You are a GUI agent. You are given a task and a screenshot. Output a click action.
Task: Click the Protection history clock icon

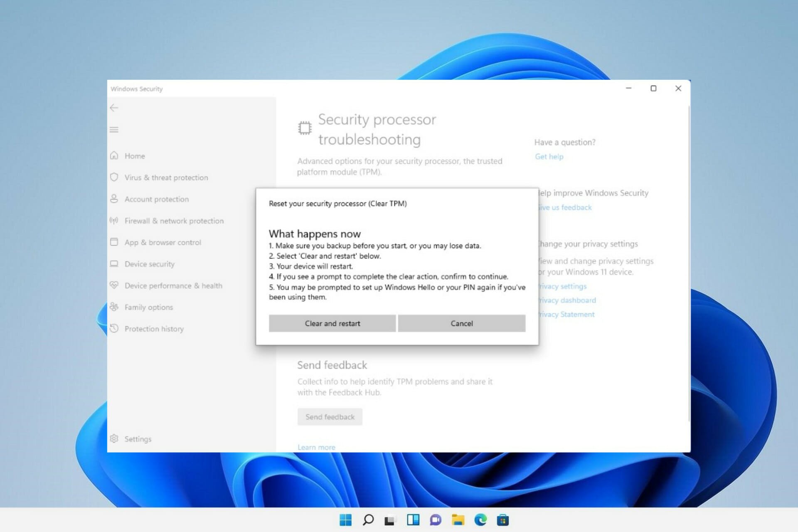[114, 328]
